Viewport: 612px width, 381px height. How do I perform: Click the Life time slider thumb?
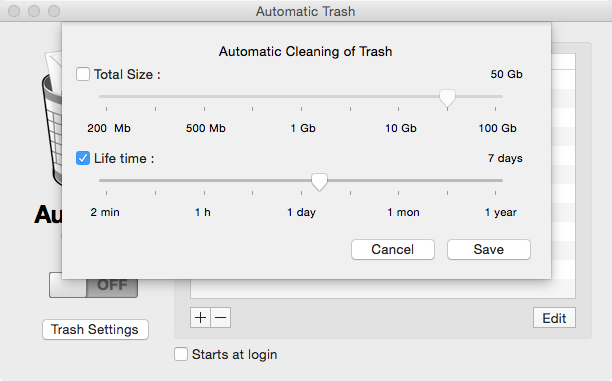[319, 182]
